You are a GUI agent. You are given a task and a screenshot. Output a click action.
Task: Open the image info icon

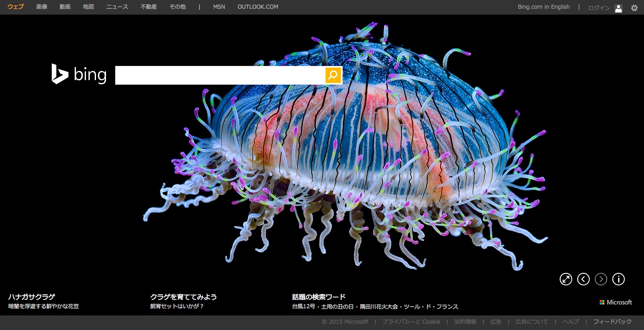618,279
